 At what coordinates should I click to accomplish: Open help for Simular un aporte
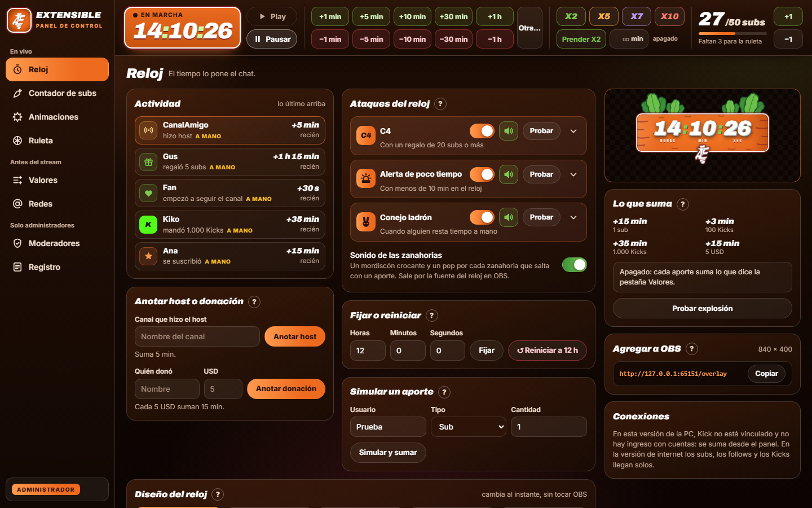444,392
